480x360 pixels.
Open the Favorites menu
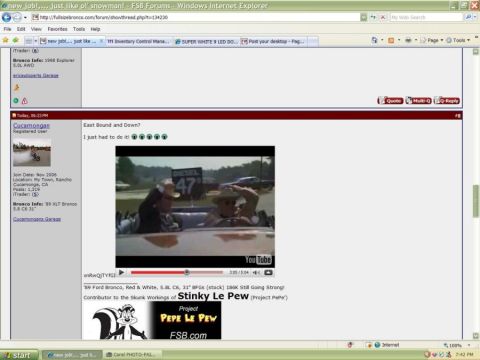coord(57,29)
